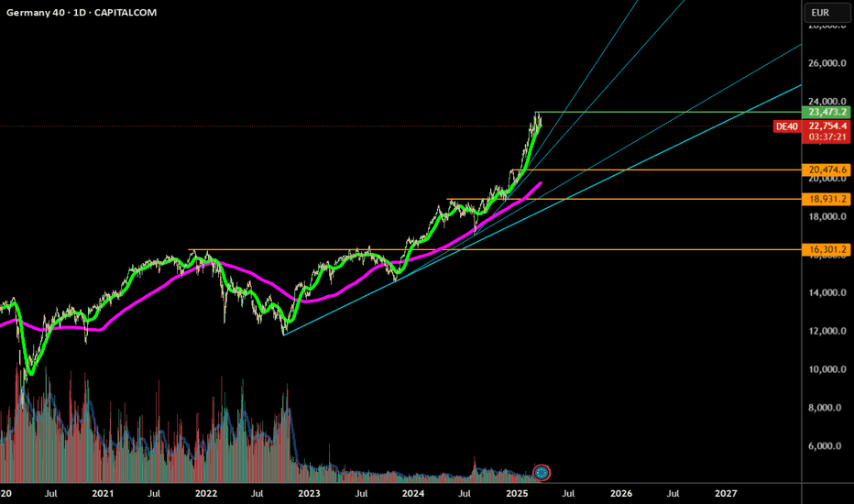Click the DE40 symbol tag
This screenshot has height=504, width=854.
[786, 126]
